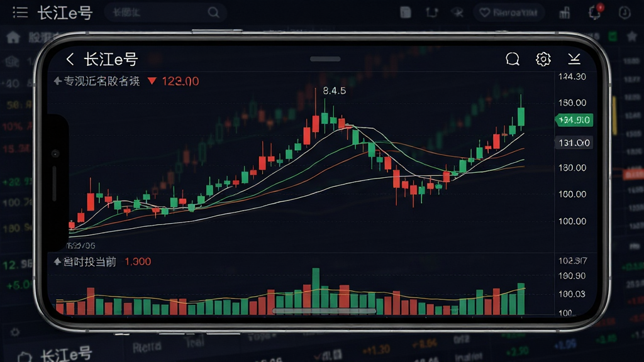Viewport: 644px width, 362px height.
Task: Tap the tallest green volume bar
Action: (x=316, y=292)
